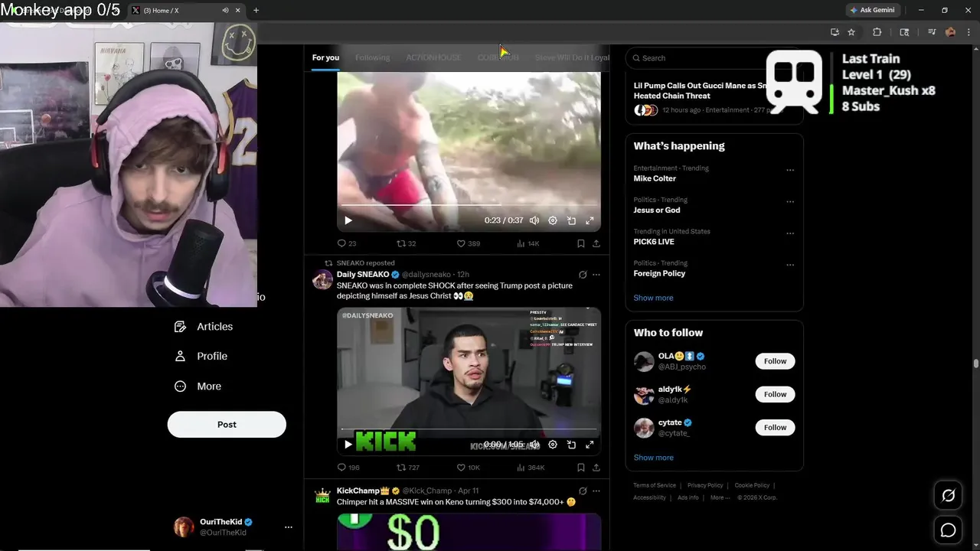Viewport: 980px width, 551px height.
Task: Mute volume on the 0:23/0:37 video
Action: coord(534,220)
